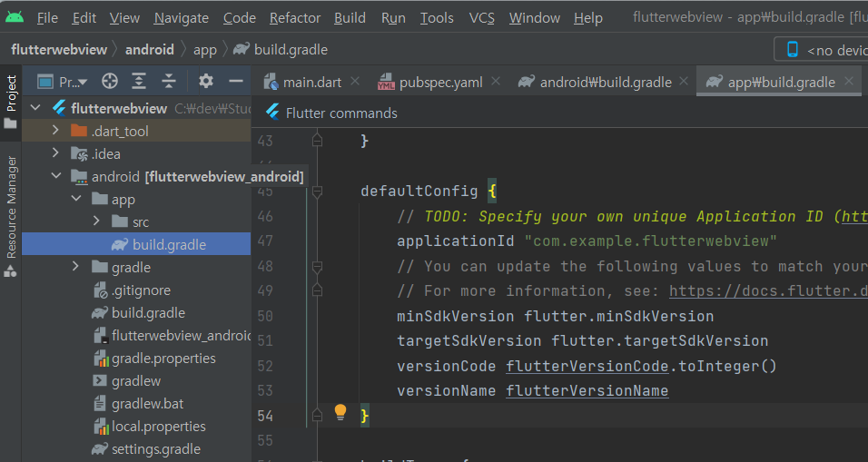Open the VCS menu
This screenshot has height=462, width=868.
tap(481, 18)
